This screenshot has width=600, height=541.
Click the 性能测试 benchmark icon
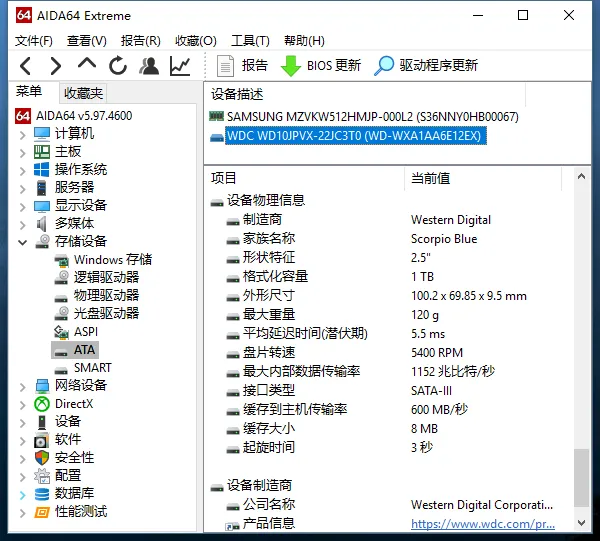click(42, 512)
